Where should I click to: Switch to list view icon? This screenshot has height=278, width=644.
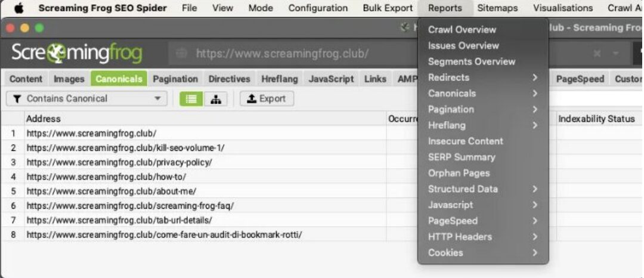click(x=191, y=99)
